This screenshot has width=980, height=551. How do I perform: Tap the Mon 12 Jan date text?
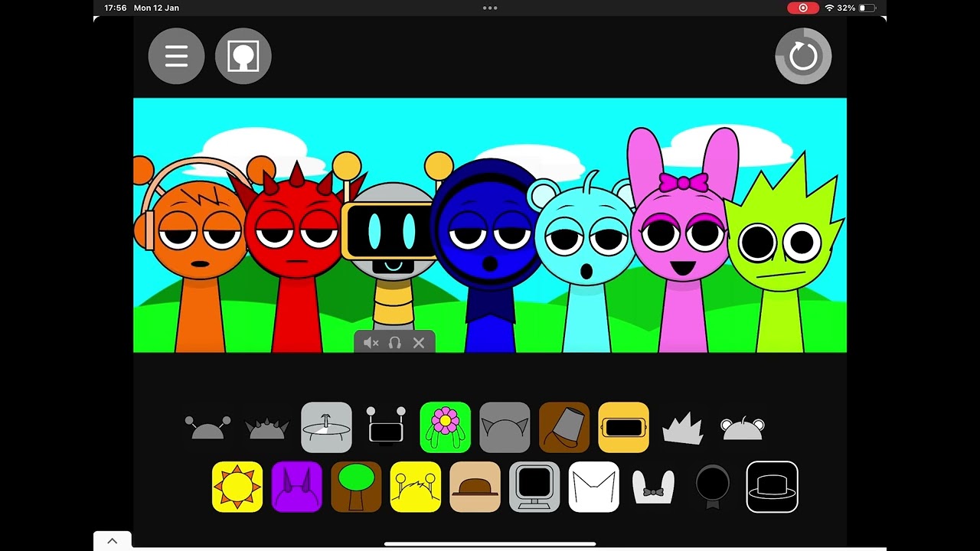(x=156, y=8)
